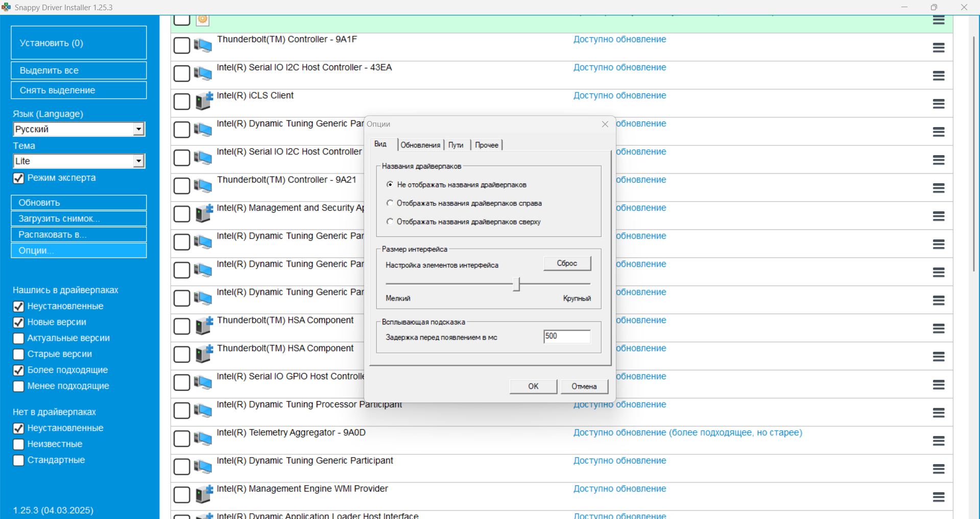Screen dimensions: 980x519
Task: Click the Загрузить снимок... button
Action: coord(79,219)
